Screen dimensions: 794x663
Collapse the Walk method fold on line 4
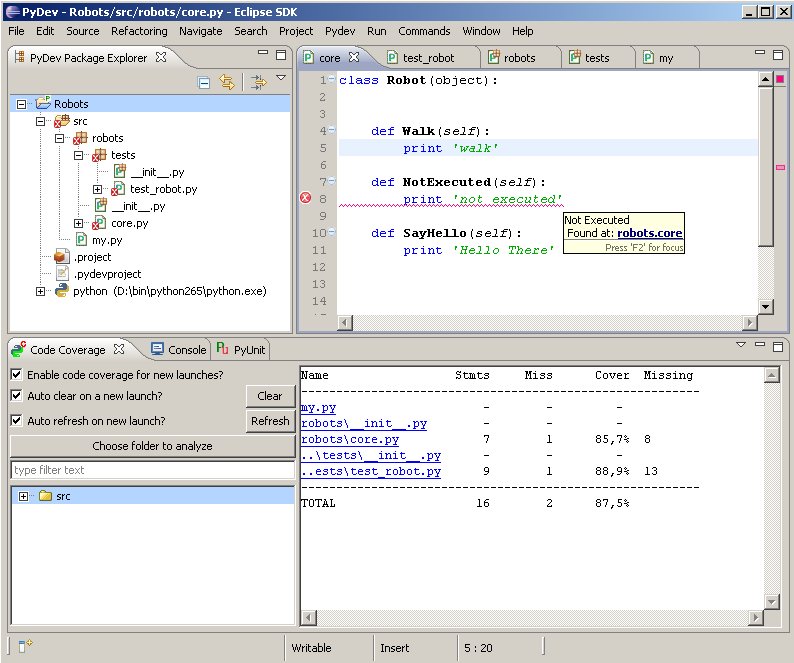click(x=331, y=130)
